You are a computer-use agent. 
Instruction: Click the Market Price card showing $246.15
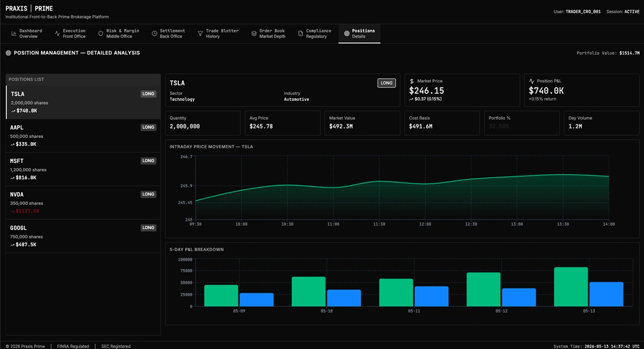point(462,90)
